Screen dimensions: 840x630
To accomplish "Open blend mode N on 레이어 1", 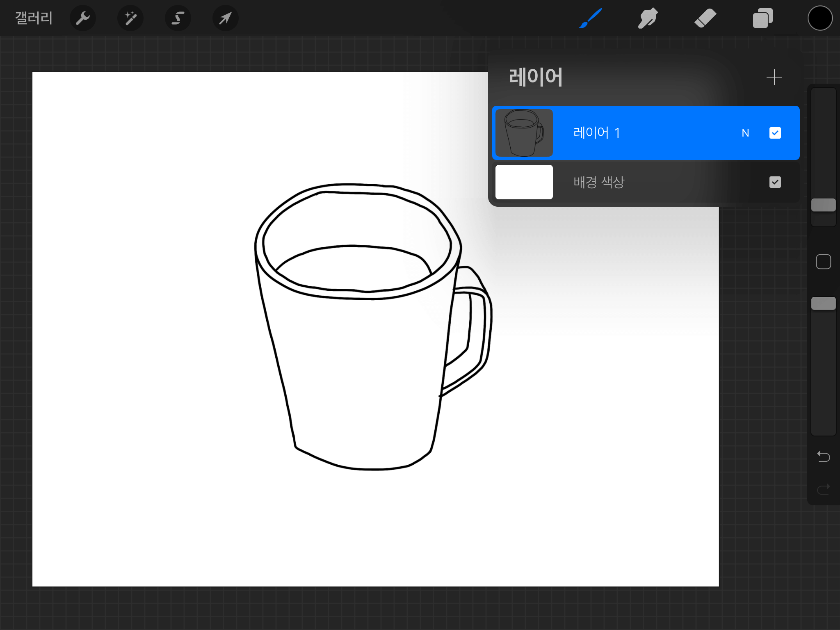I will [x=745, y=133].
